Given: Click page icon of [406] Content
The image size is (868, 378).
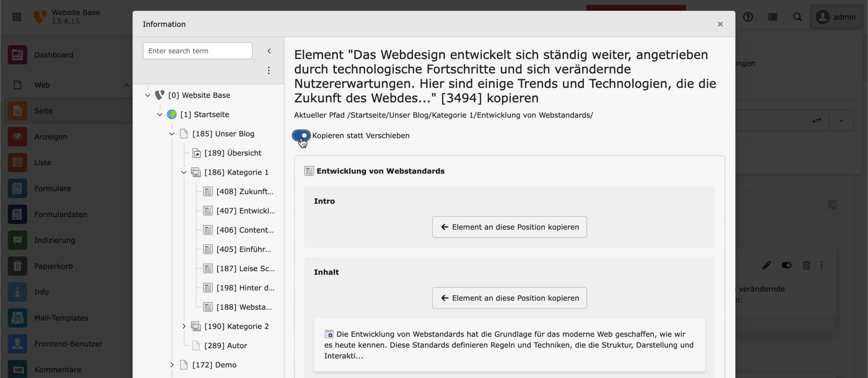Looking at the screenshot, I should (x=208, y=230).
